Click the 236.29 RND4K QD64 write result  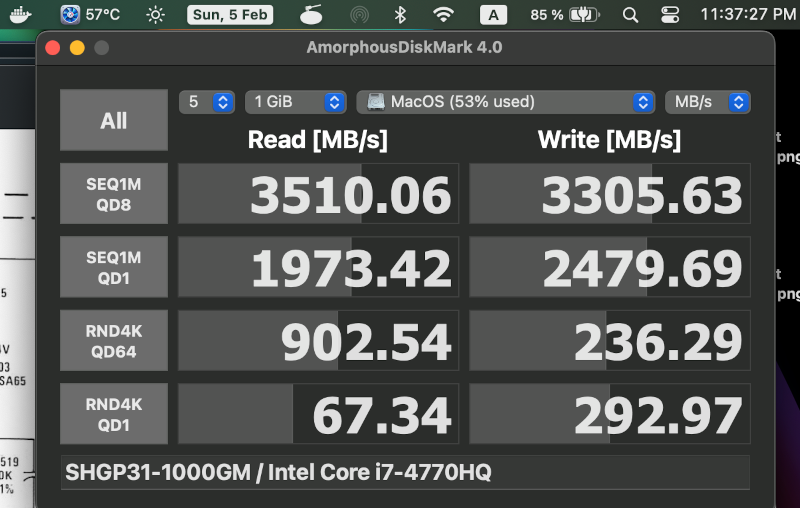[610, 341]
